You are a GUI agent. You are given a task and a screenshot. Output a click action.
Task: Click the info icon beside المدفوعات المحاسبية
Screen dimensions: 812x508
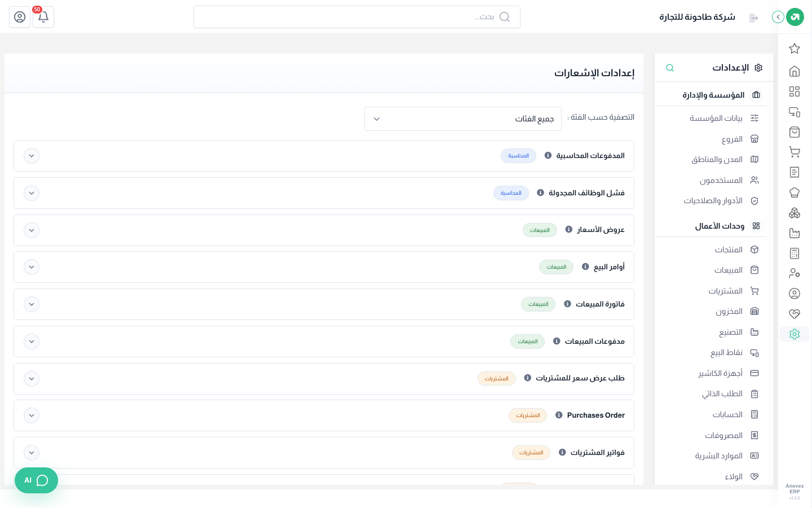[x=548, y=156]
